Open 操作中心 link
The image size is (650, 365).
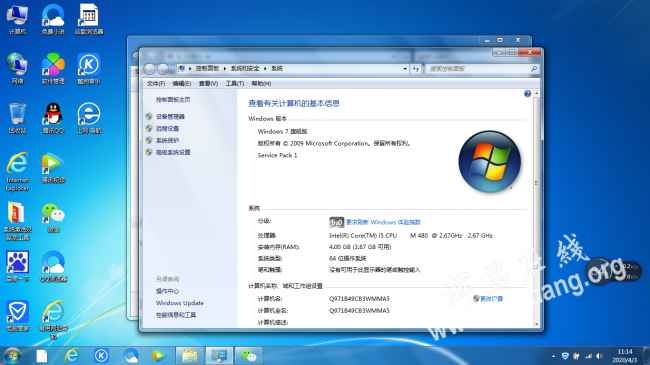167,291
